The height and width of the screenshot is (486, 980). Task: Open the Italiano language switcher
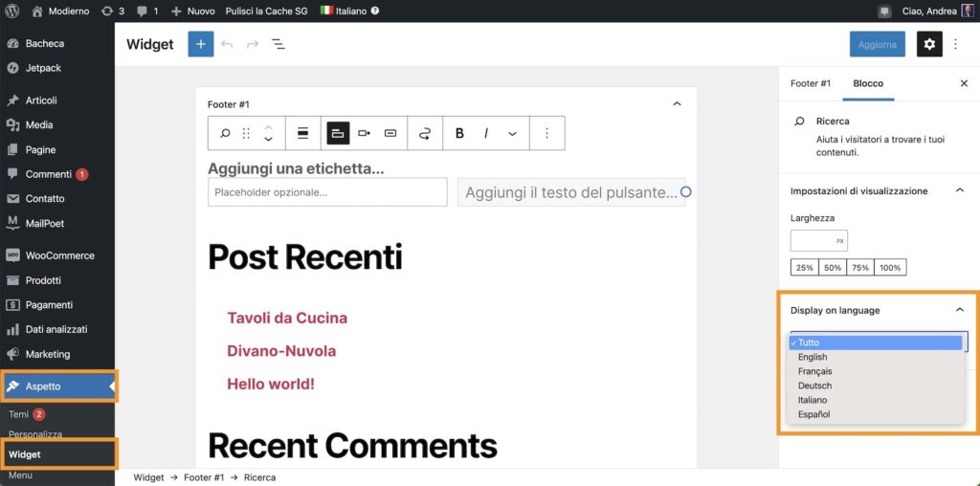point(344,11)
